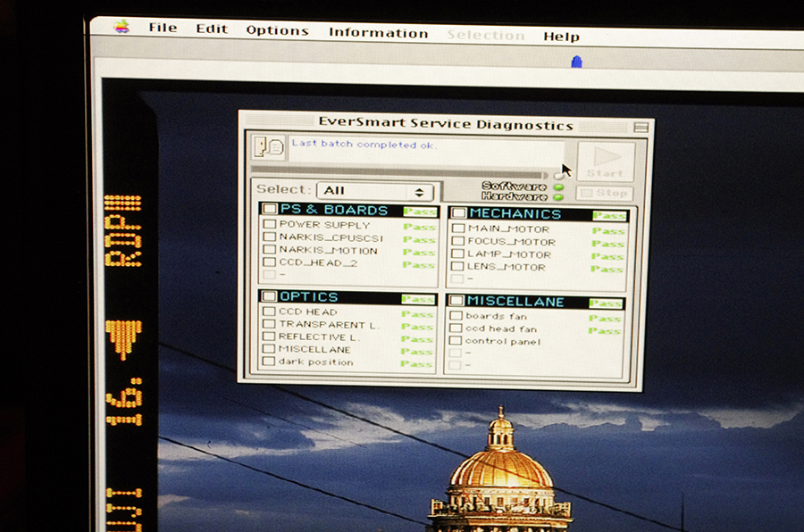Open the Help menu
Viewport: 804px width, 532px height.
pyautogui.click(x=562, y=37)
